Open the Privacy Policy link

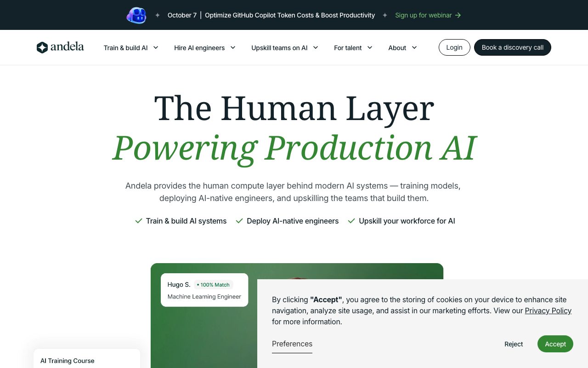(x=548, y=310)
